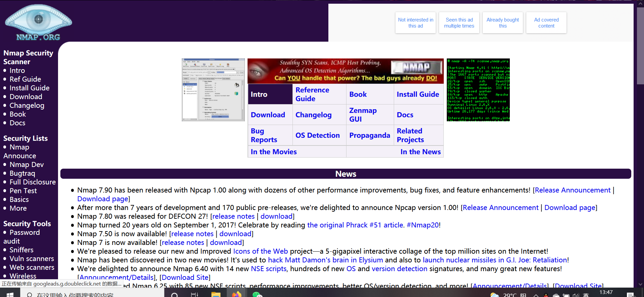Click Install Guide in the left sidebar
This screenshot has width=644, height=297.
[x=30, y=88]
